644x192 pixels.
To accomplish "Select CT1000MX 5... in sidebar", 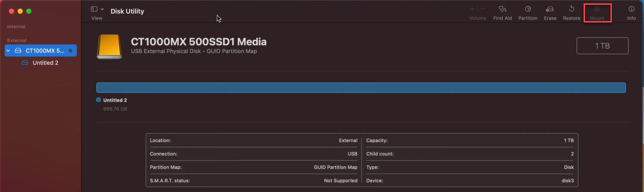I will [41, 50].
